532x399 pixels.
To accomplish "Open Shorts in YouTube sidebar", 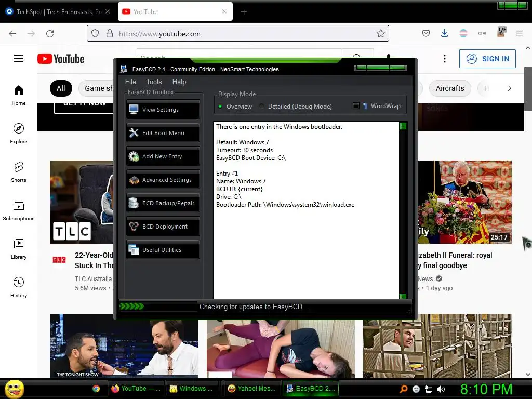I will click(x=19, y=172).
